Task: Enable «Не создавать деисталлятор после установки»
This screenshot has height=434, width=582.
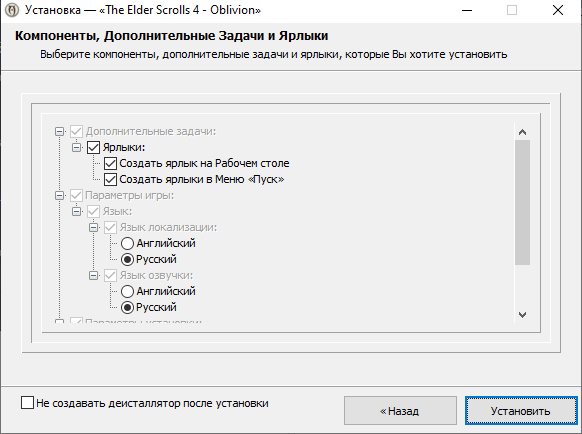Action: (x=27, y=403)
